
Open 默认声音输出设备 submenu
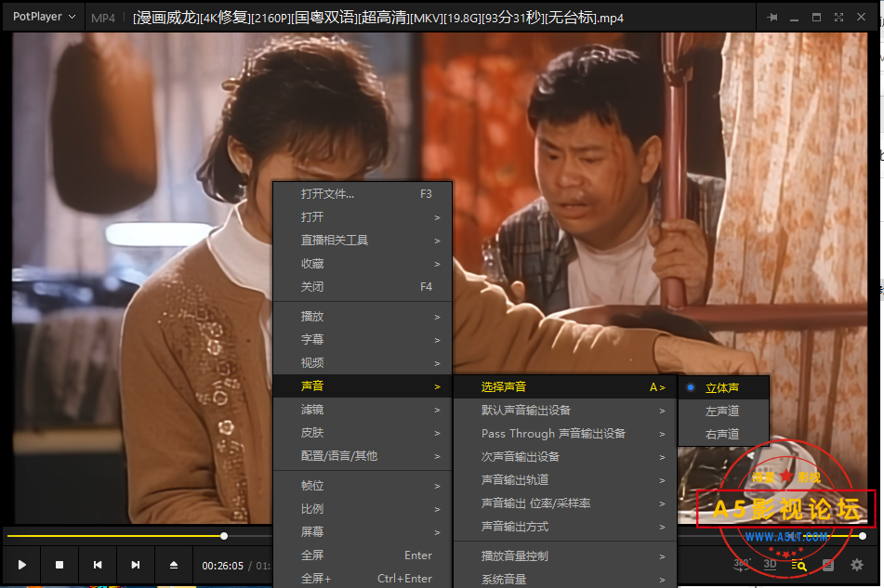click(x=565, y=411)
